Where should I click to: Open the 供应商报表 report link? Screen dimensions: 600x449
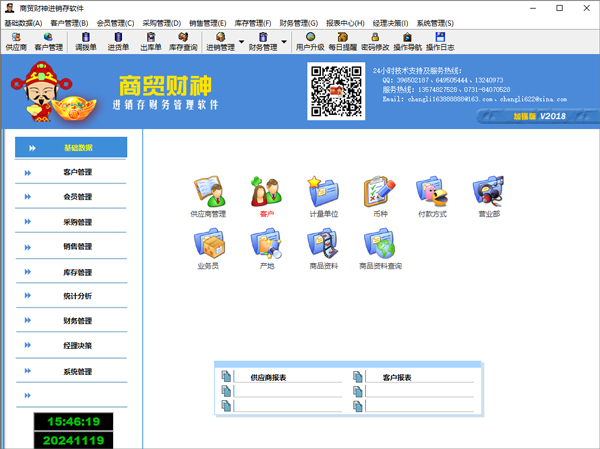268,377
